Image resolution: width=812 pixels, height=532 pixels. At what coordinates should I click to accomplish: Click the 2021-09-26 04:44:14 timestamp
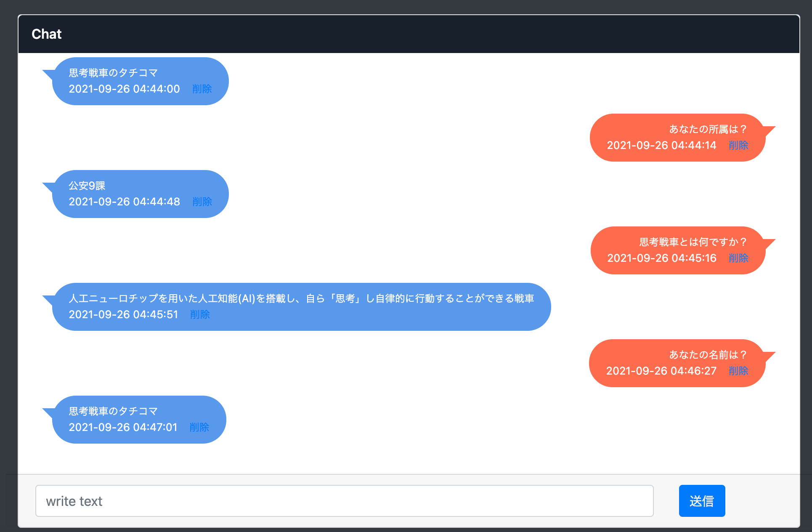tap(661, 145)
